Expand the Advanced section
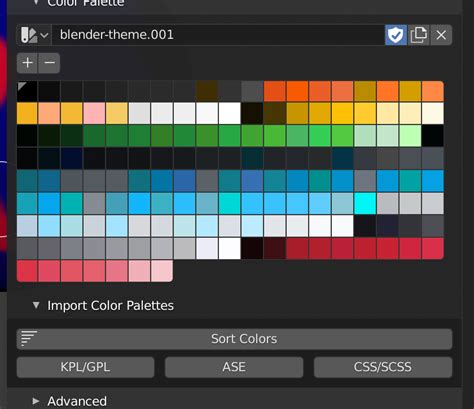 [36, 401]
